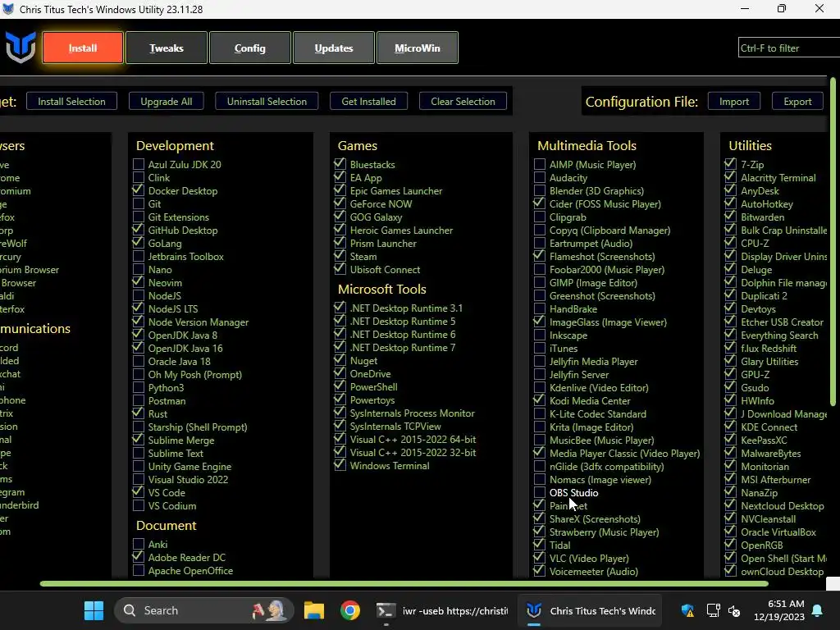Screen dimensions: 840x630
Task: Check the OBS Studio checkbox
Action: 540,492
